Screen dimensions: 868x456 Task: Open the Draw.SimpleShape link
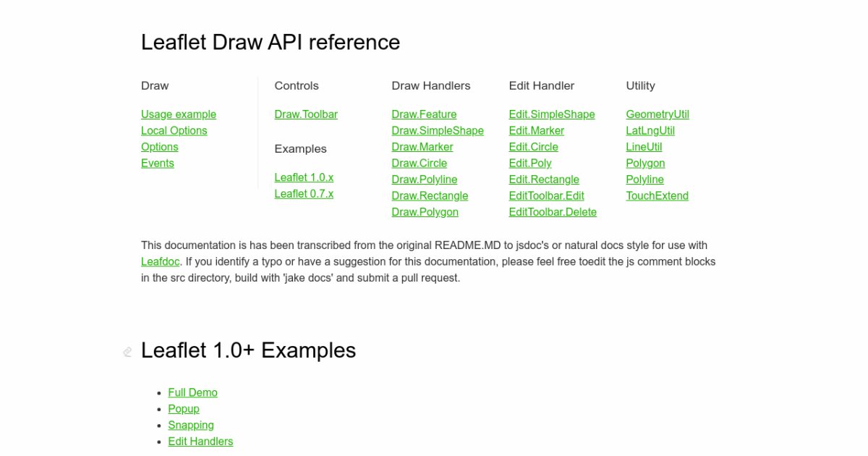pos(438,130)
